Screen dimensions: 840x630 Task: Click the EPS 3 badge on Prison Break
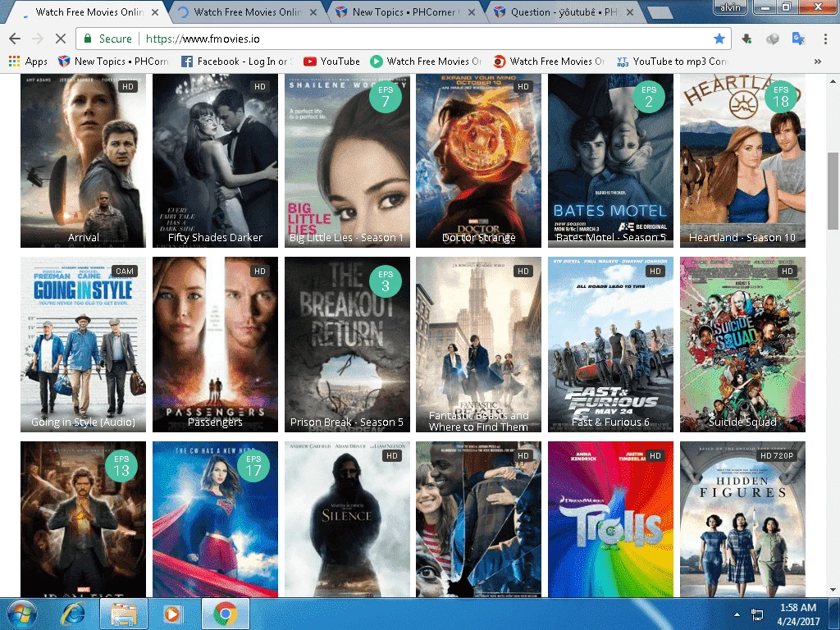386,281
